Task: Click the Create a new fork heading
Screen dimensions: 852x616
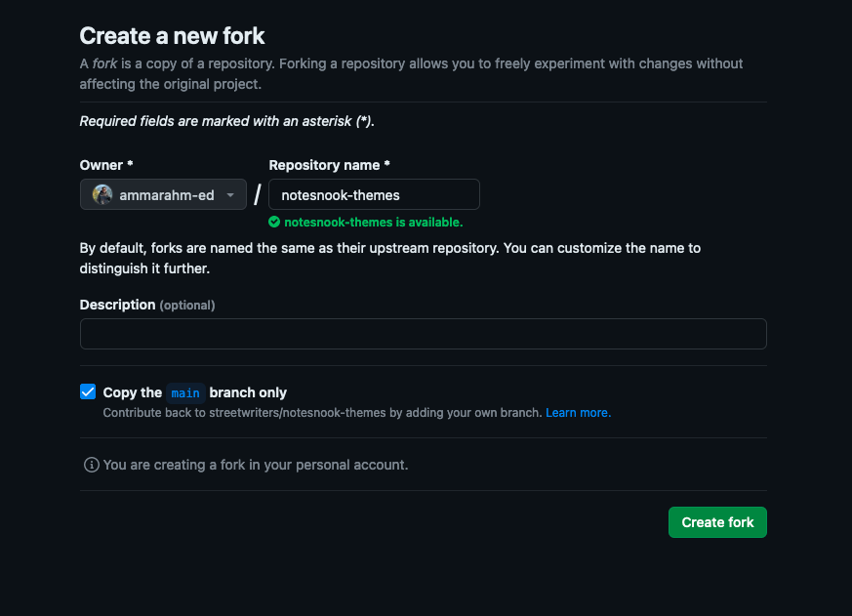Action: point(172,36)
